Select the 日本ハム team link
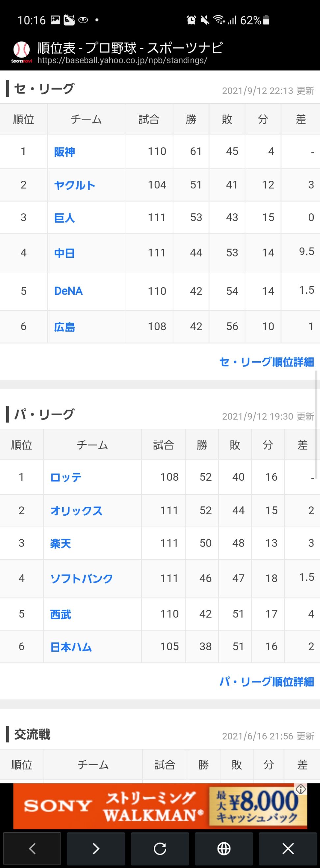 click(x=71, y=647)
